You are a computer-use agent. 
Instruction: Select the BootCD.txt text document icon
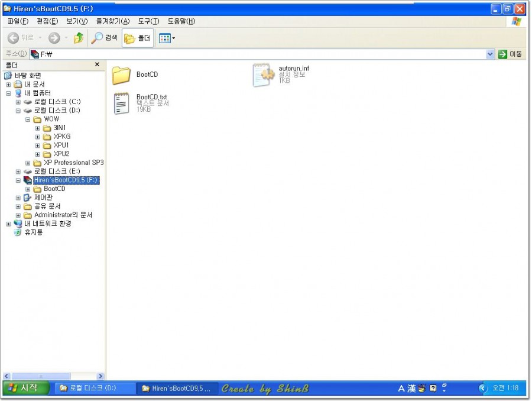coord(121,104)
